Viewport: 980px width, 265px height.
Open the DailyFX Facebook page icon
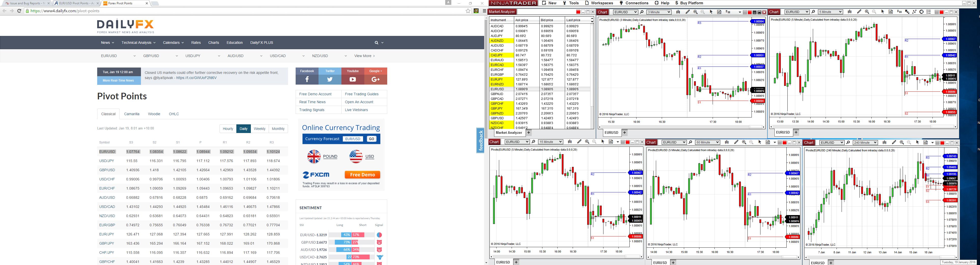[x=307, y=79]
